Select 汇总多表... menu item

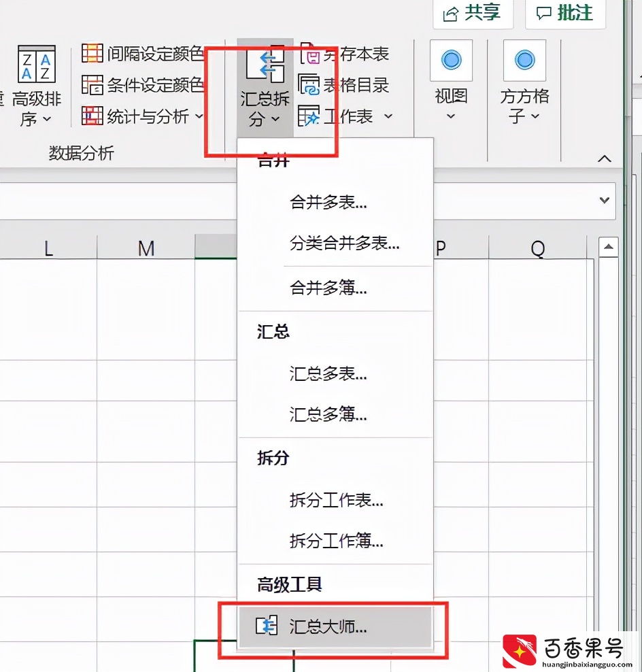coord(335,373)
